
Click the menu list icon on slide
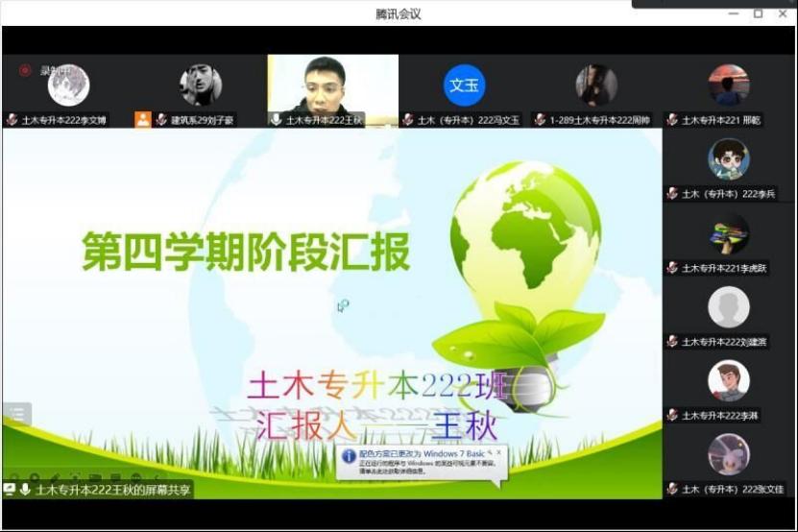click(x=16, y=414)
